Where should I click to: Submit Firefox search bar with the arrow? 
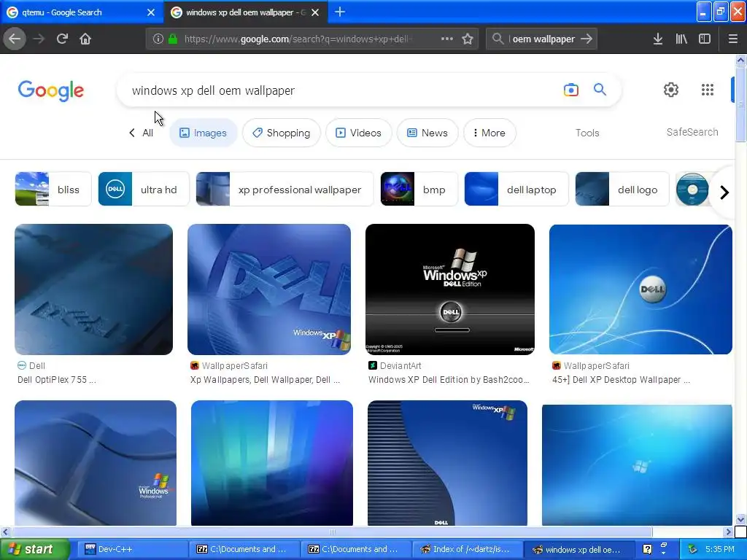(587, 39)
